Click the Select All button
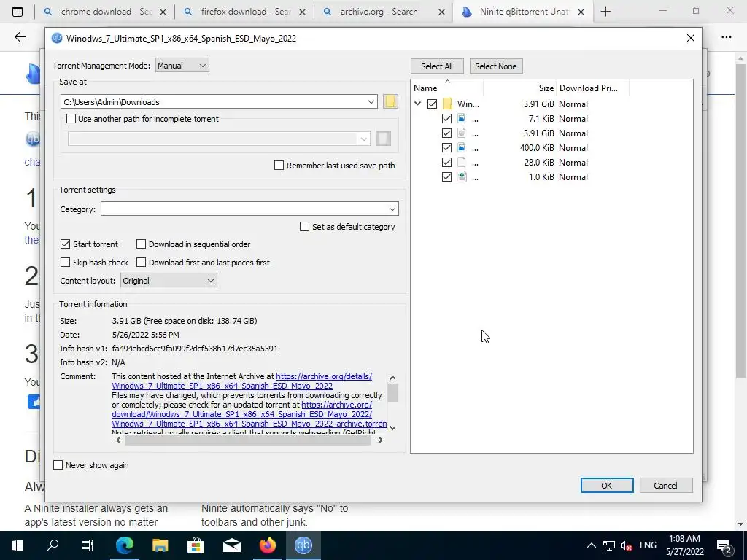Image resolution: width=747 pixels, height=560 pixels. [x=437, y=66]
